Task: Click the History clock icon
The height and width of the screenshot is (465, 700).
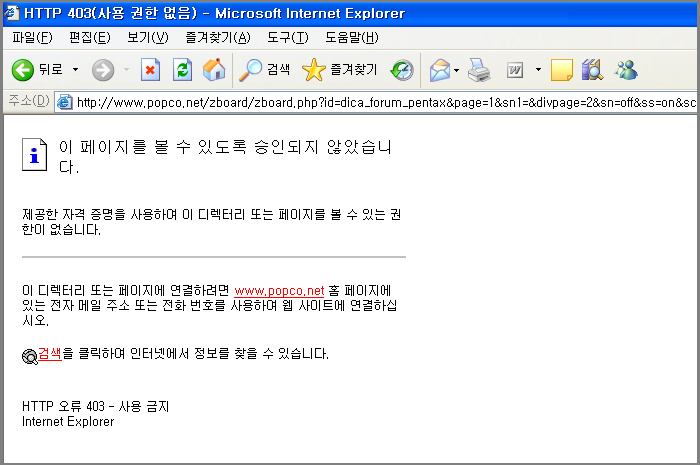Action: tap(402, 70)
